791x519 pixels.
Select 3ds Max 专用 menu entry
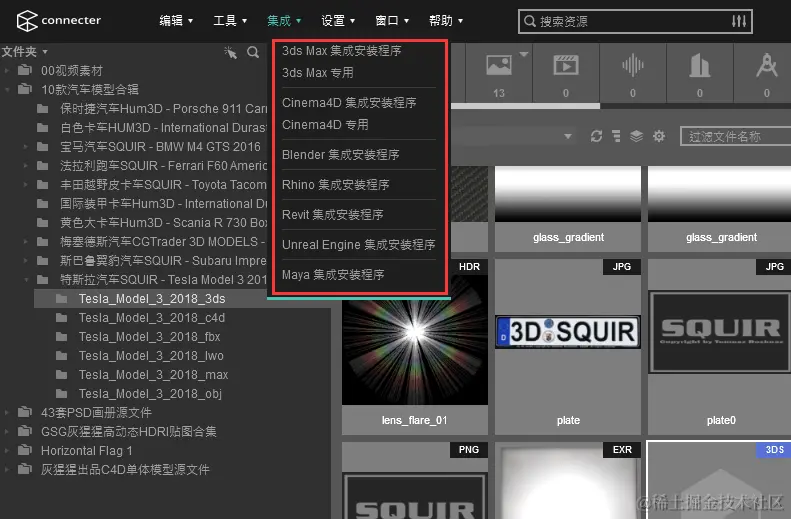pyautogui.click(x=318, y=73)
